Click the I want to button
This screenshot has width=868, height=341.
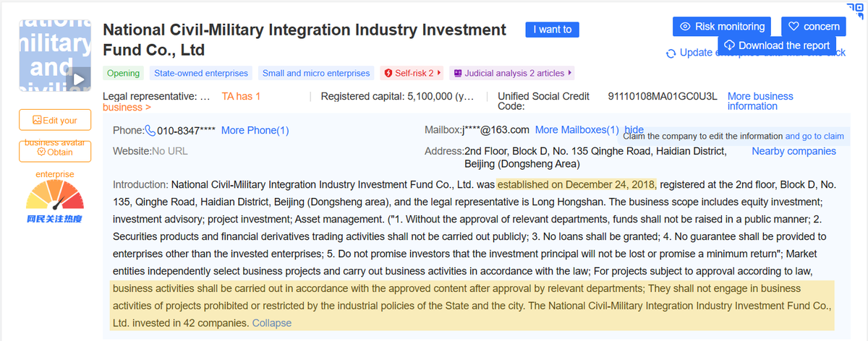553,30
